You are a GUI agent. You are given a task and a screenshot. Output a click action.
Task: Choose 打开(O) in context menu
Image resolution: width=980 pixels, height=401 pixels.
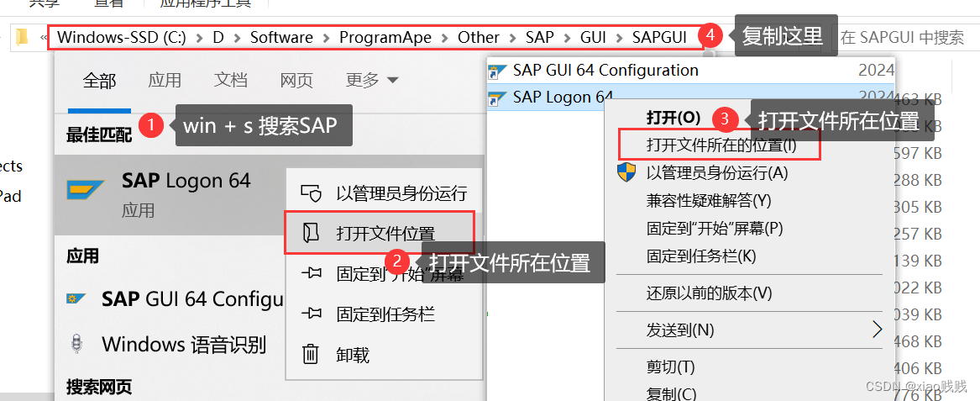[673, 118]
